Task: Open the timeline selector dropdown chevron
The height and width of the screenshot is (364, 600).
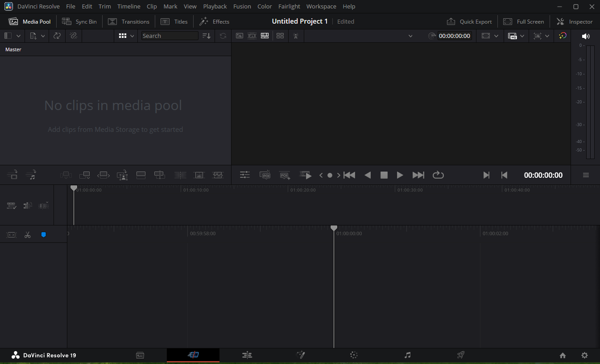Action: tap(410, 36)
